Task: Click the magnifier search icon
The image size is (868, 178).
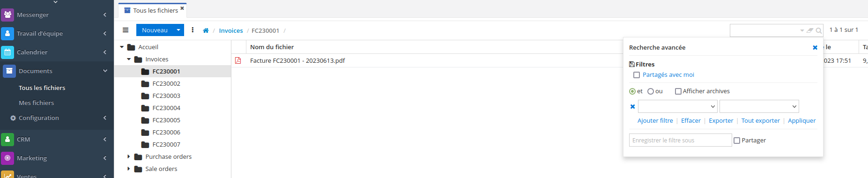Action: (819, 30)
